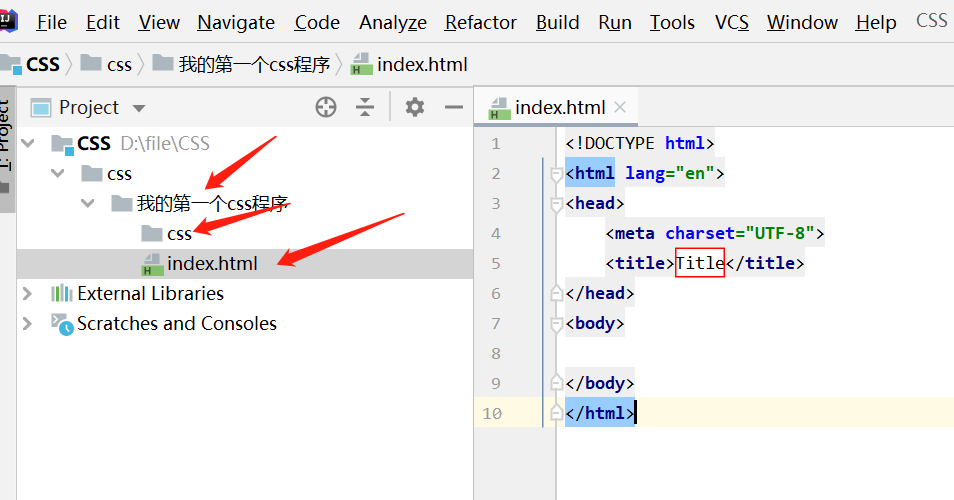Viewport: 954px width, 500px height.
Task: Click line number 8 in gutter
Action: pos(496,353)
